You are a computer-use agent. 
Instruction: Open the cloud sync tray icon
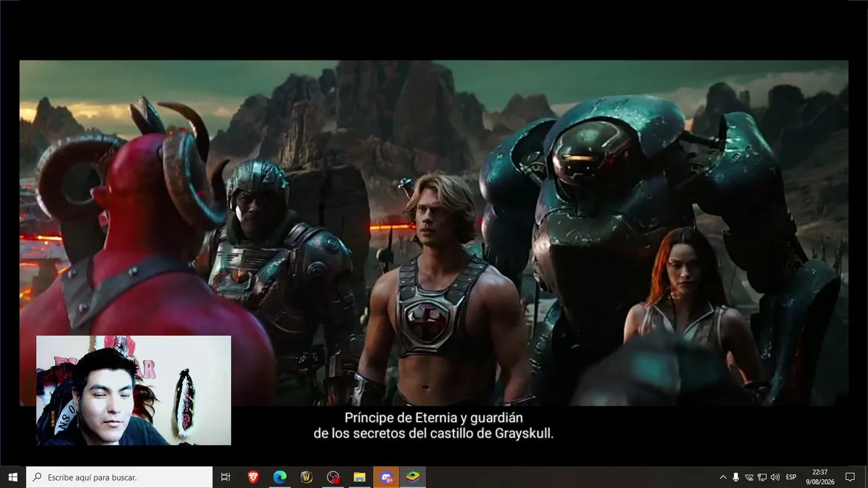pyautogui.click(x=749, y=477)
